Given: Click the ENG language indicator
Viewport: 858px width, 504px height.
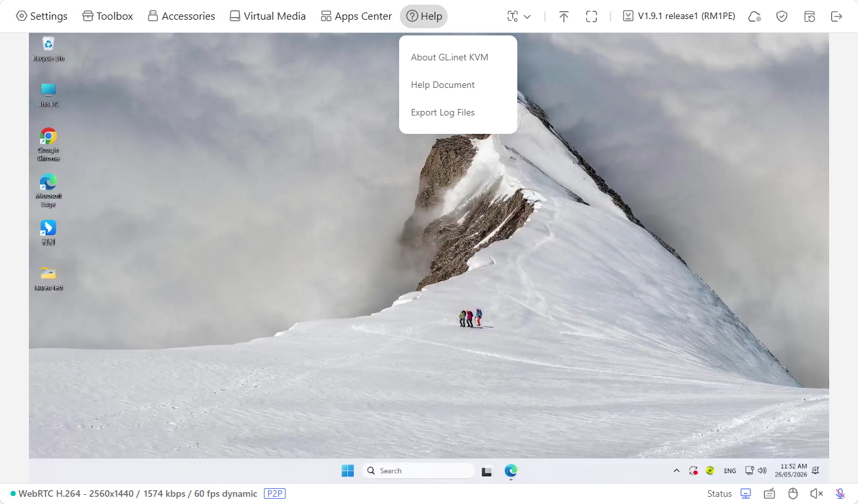Looking at the screenshot, I should click(730, 471).
